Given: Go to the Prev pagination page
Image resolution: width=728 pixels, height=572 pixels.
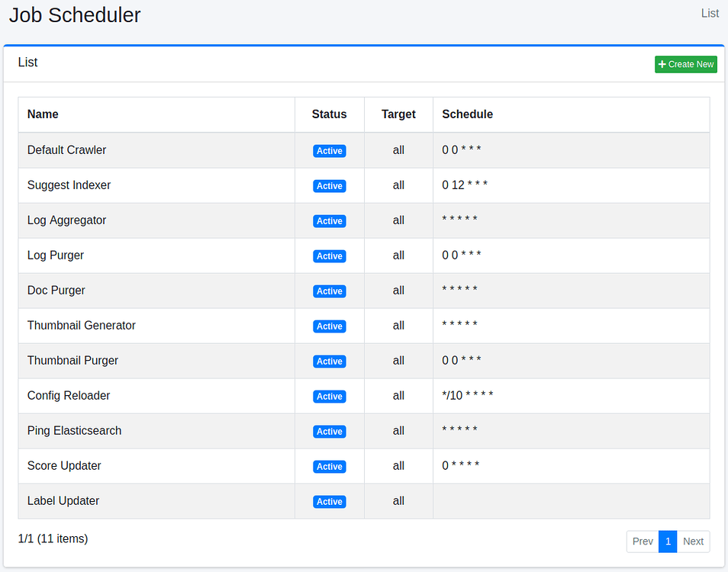Looking at the screenshot, I should [643, 541].
